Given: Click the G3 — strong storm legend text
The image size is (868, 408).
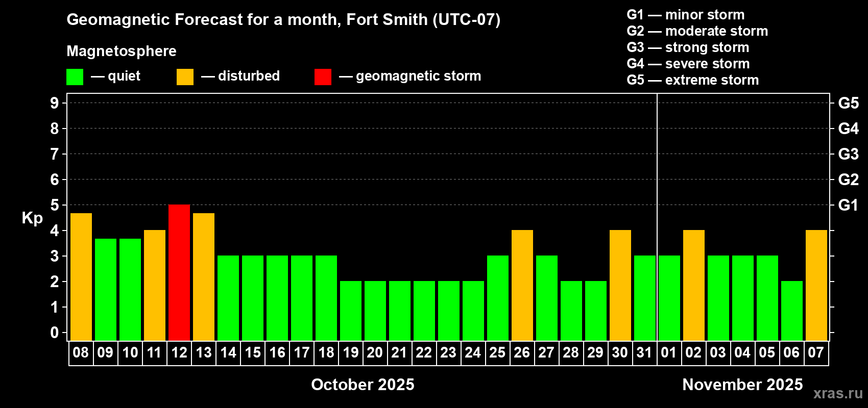Looking at the screenshot, I should 688,47.
